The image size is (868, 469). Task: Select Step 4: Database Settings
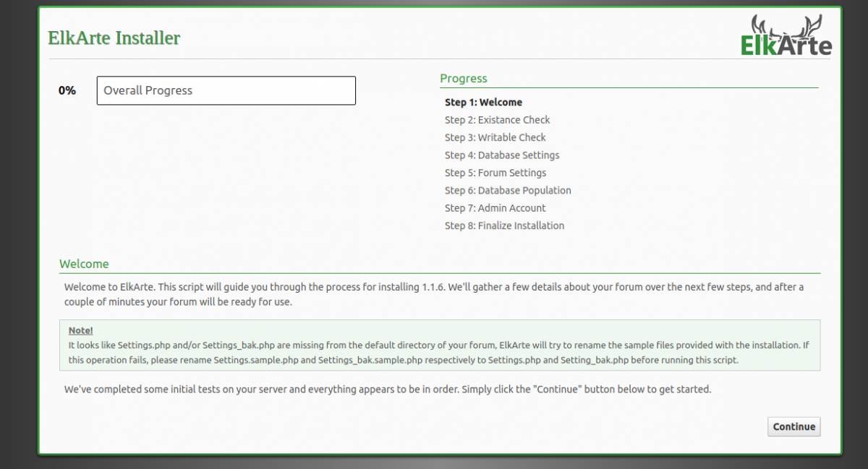502,155
